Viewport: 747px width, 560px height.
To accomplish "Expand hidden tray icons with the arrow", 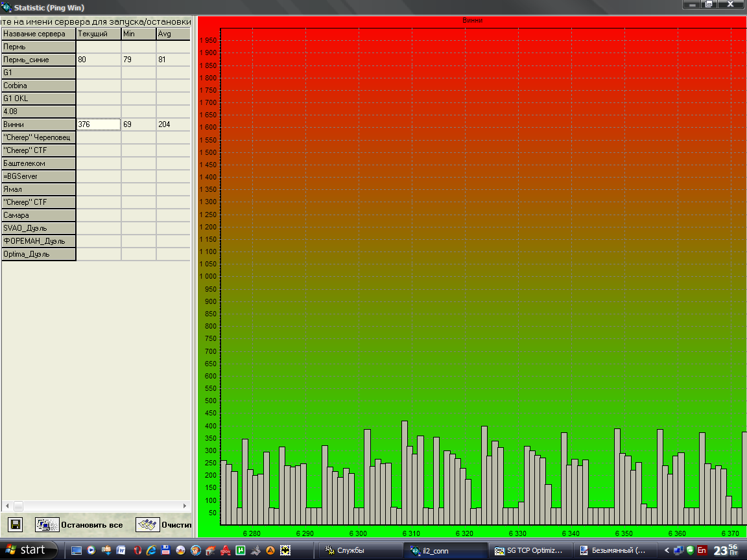I will (666, 550).
